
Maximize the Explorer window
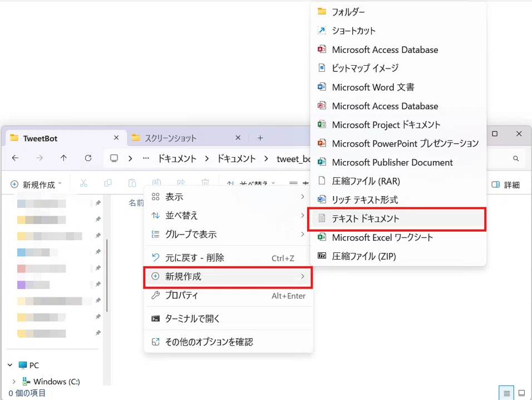(495, 134)
